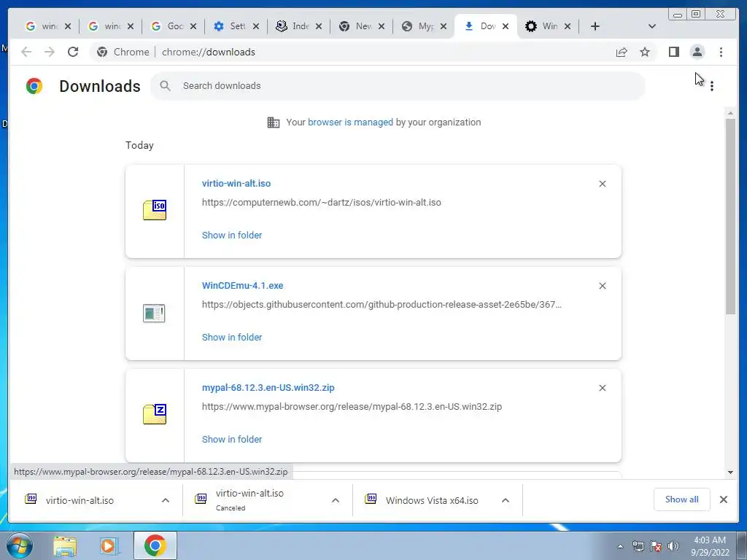
Task: Reload the downloads page
Action: click(73, 52)
